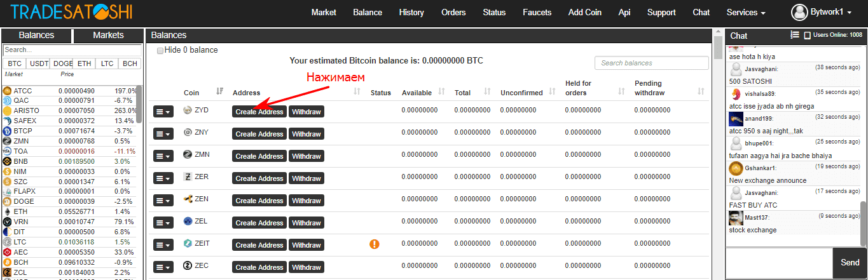
Task: Click the TOA market icon
Action: pos(8,152)
